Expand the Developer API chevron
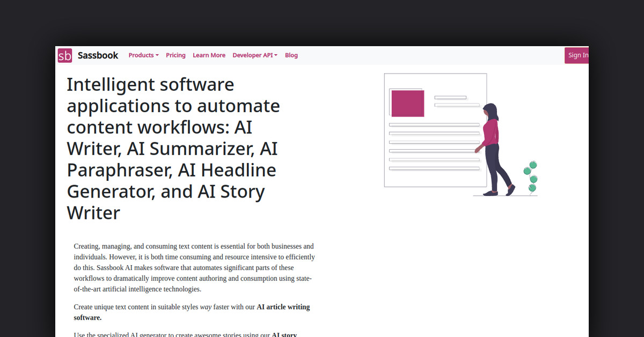The image size is (644, 337). click(275, 55)
